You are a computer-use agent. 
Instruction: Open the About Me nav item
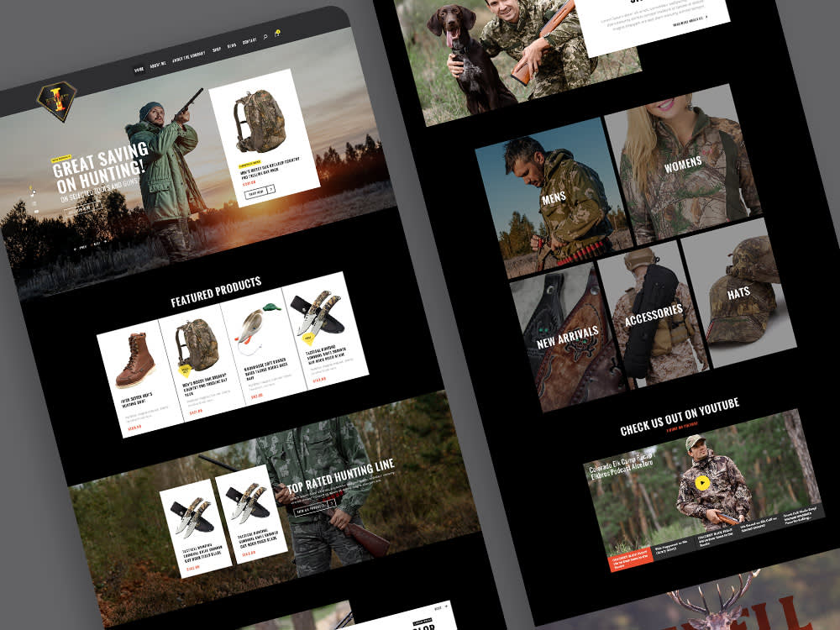(158, 65)
